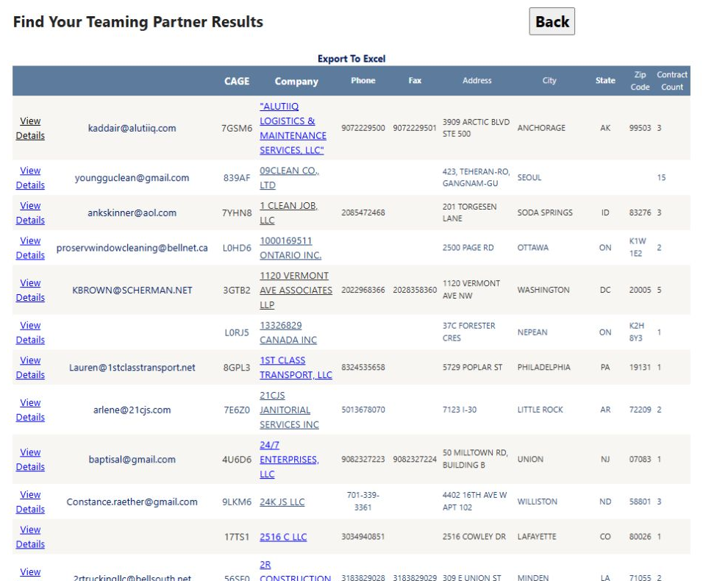
Task: Click the Zip Code column header
Action: coord(640,80)
